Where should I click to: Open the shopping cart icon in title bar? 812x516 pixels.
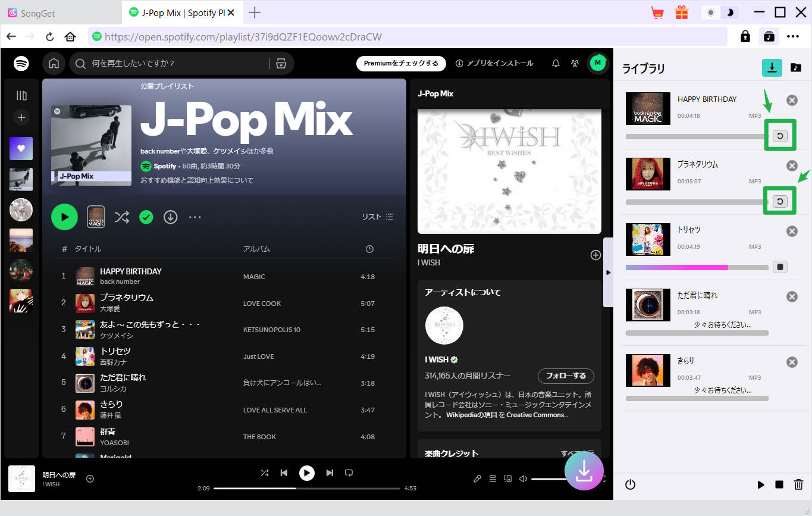click(657, 12)
